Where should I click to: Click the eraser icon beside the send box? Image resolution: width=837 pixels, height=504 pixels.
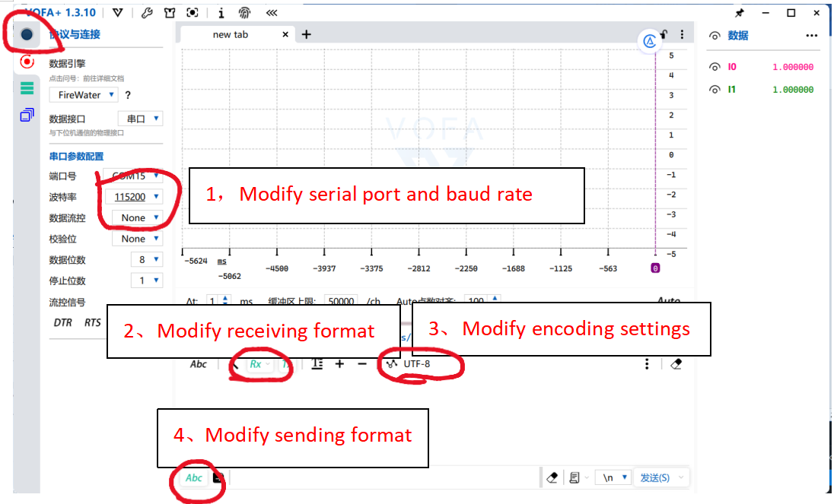[x=553, y=477]
